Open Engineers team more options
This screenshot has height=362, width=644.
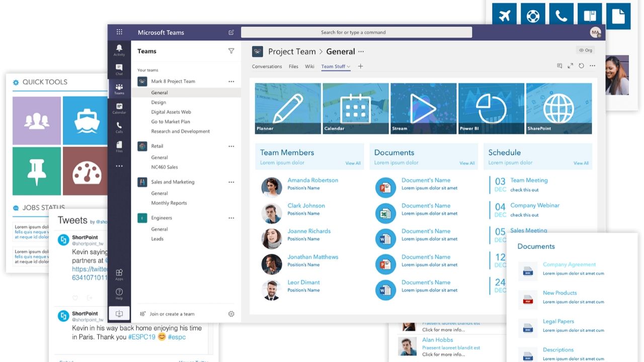click(x=231, y=218)
